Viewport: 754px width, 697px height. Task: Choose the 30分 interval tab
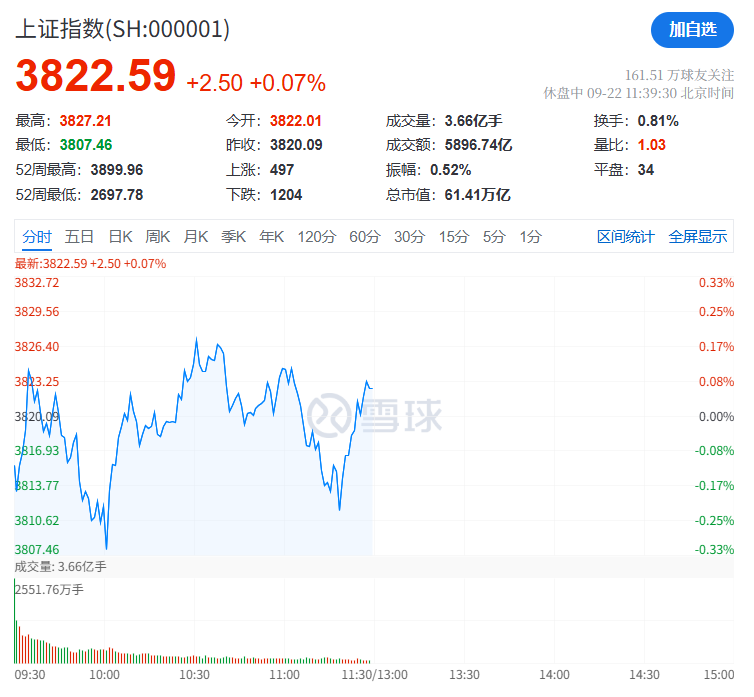click(x=409, y=237)
